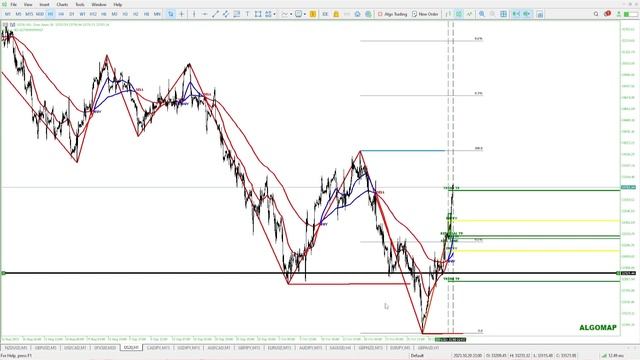Click the New Order button

[x=425, y=14]
